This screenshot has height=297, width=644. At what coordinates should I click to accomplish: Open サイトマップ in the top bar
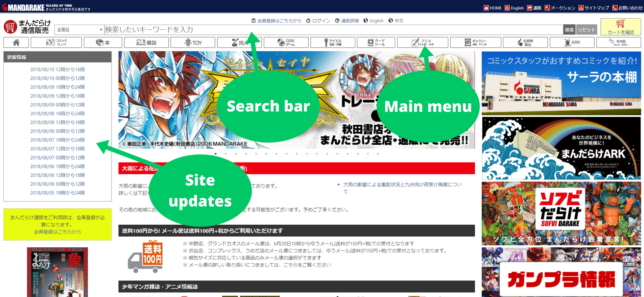tap(594, 8)
